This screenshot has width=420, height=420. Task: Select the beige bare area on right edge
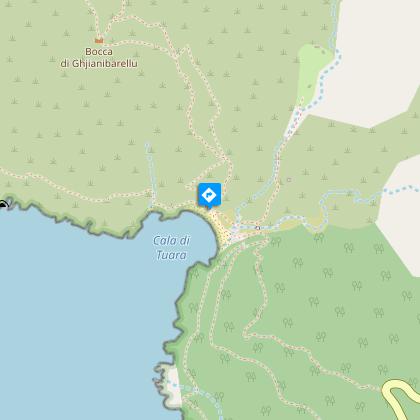tap(402, 213)
